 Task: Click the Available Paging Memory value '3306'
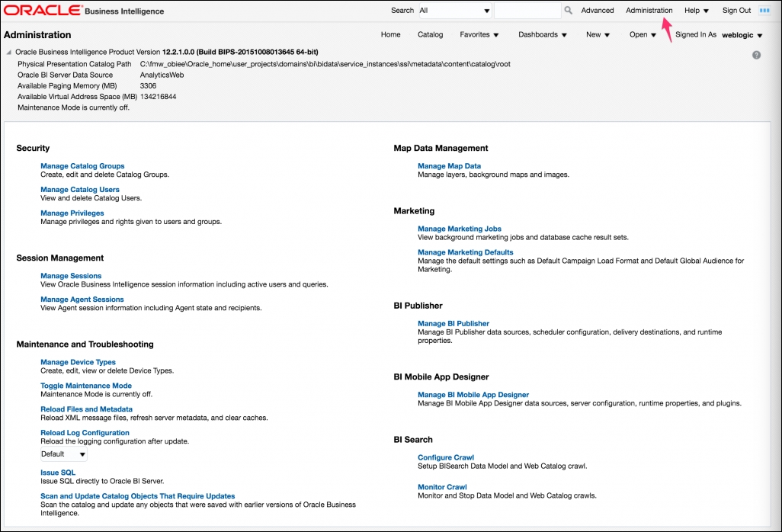[148, 86]
